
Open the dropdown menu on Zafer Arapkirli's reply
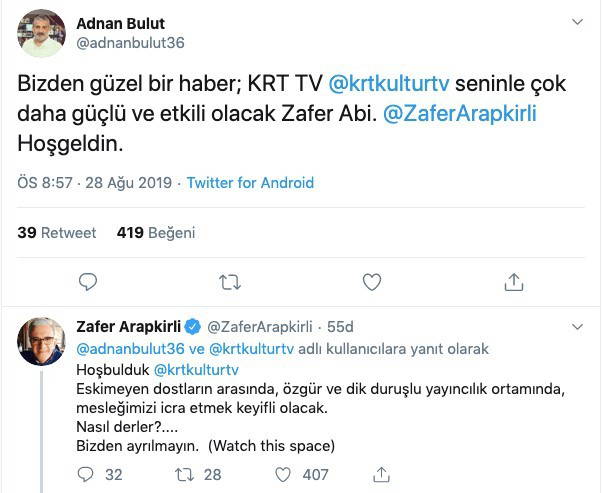click(577, 327)
